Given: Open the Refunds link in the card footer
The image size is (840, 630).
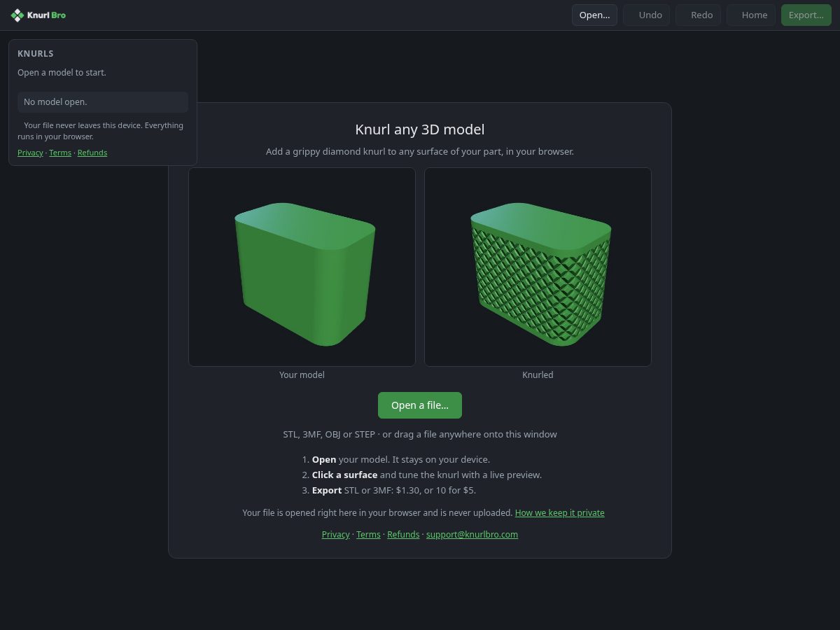Looking at the screenshot, I should pyautogui.click(x=403, y=535).
